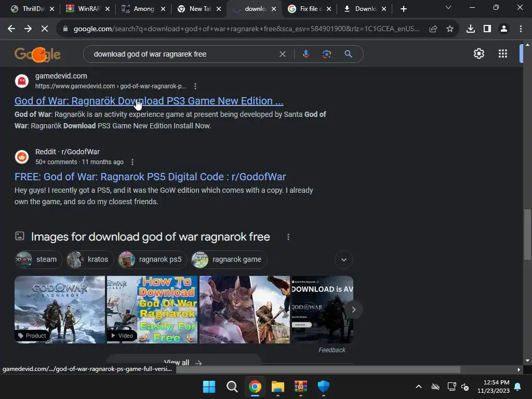Open Google homepage doodle logo
This screenshot has height=399, width=532.
pyautogui.click(x=37, y=54)
